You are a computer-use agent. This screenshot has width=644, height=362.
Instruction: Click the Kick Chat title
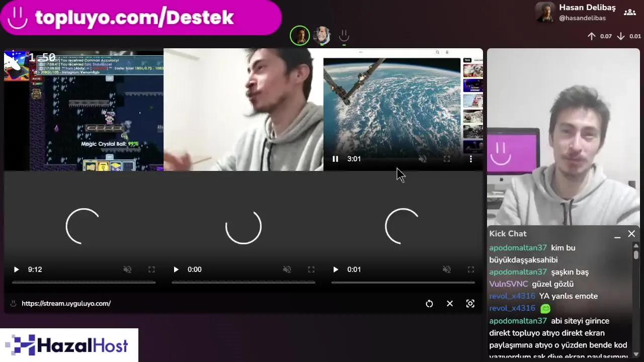(x=508, y=234)
